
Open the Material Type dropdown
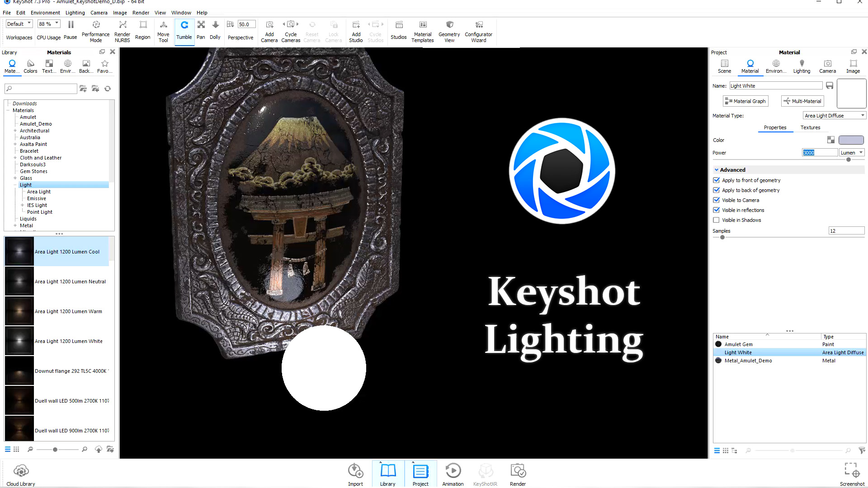(834, 116)
